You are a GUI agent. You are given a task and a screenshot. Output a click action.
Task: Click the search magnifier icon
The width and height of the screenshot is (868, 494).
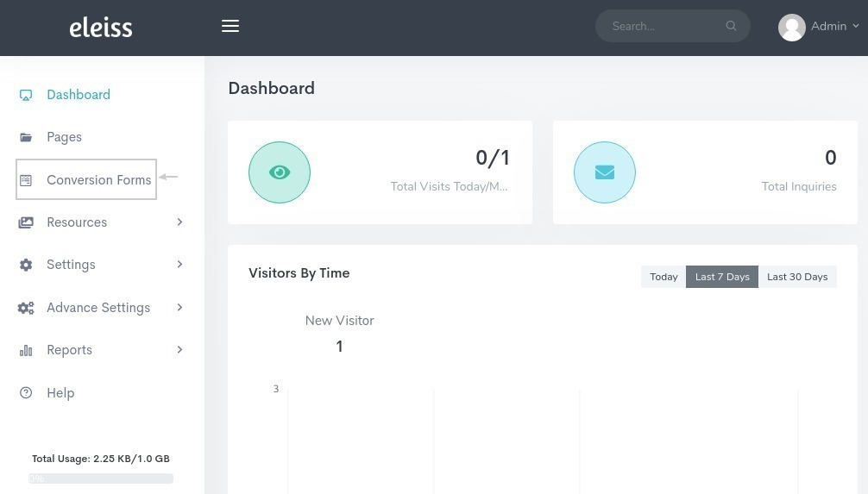(x=731, y=26)
